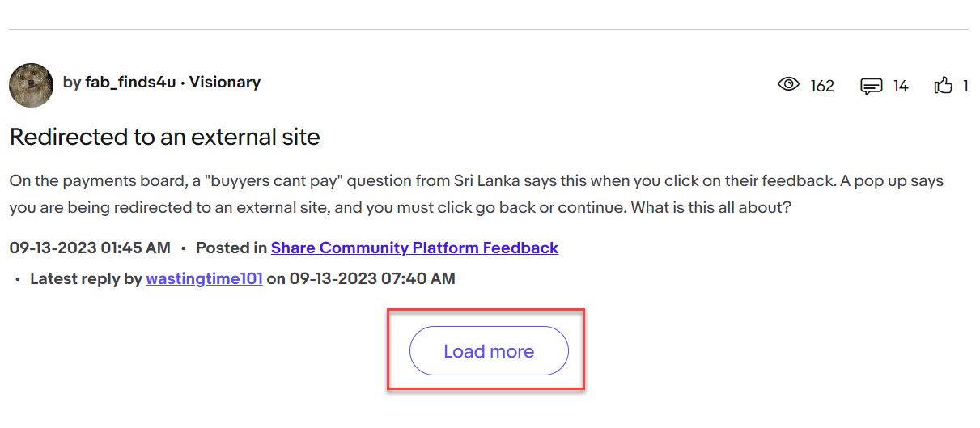This screenshot has width=980, height=428.
Task: Load more posts with the Load more button
Action: click(x=489, y=351)
